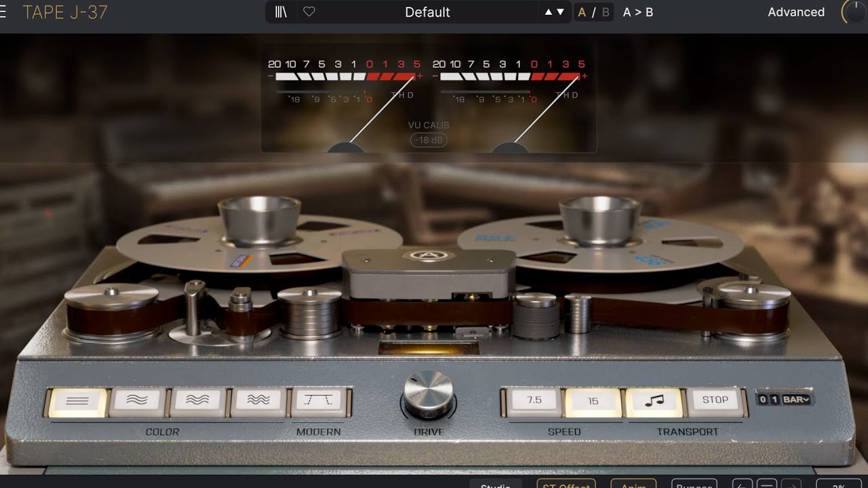868x488 pixels.
Task: Select the fourth Color button
Action: [x=258, y=401]
